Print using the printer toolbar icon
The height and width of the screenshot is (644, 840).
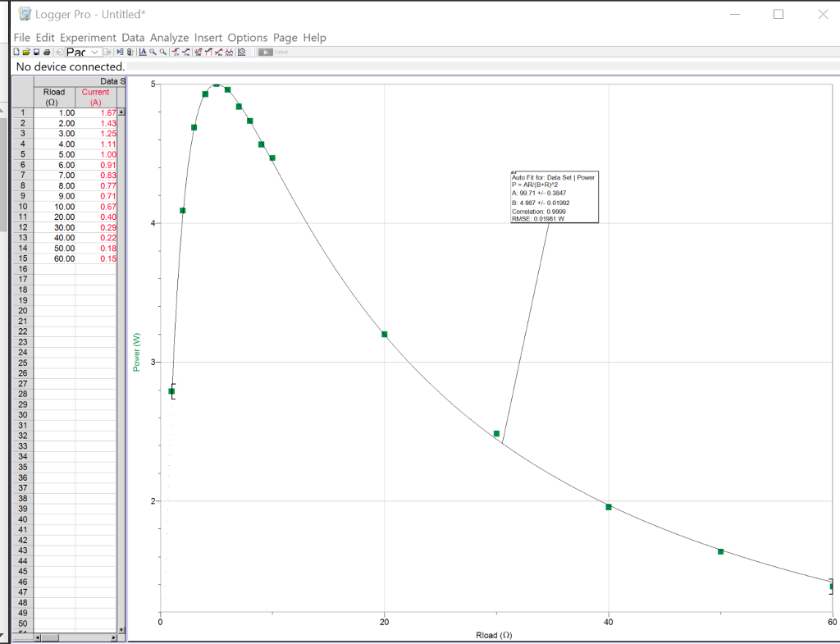(x=48, y=52)
